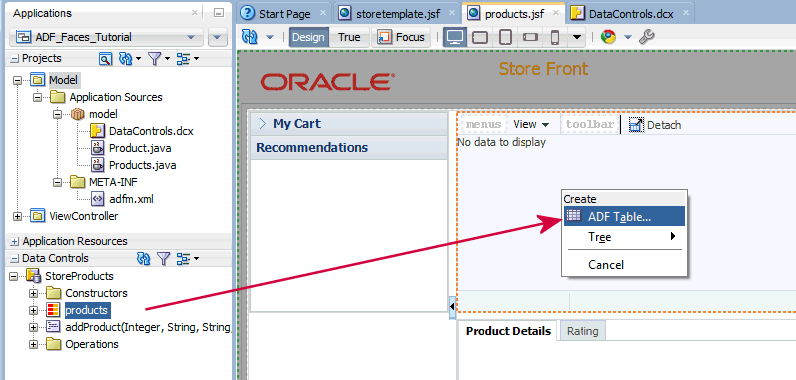
Task: Click Cancel in the Create menu
Action: [624, 264]
